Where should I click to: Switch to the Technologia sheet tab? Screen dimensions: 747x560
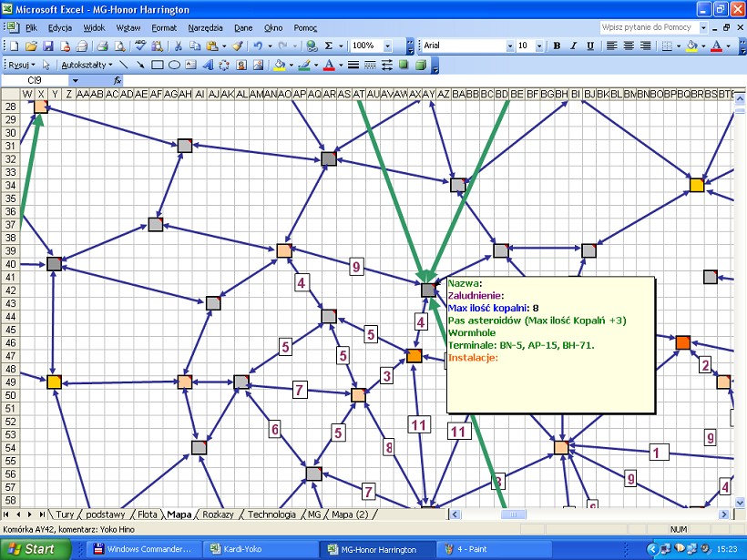click(271, 514)
